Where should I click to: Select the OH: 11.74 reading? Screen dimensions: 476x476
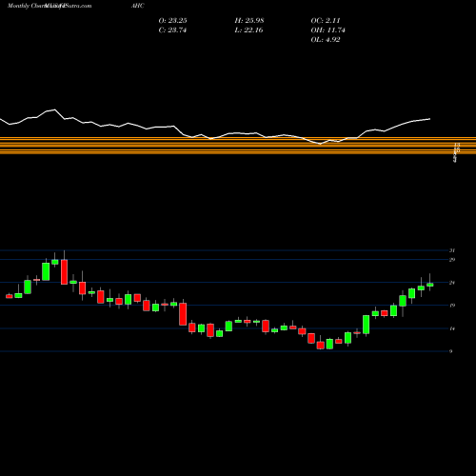click(x=327, y=30)
